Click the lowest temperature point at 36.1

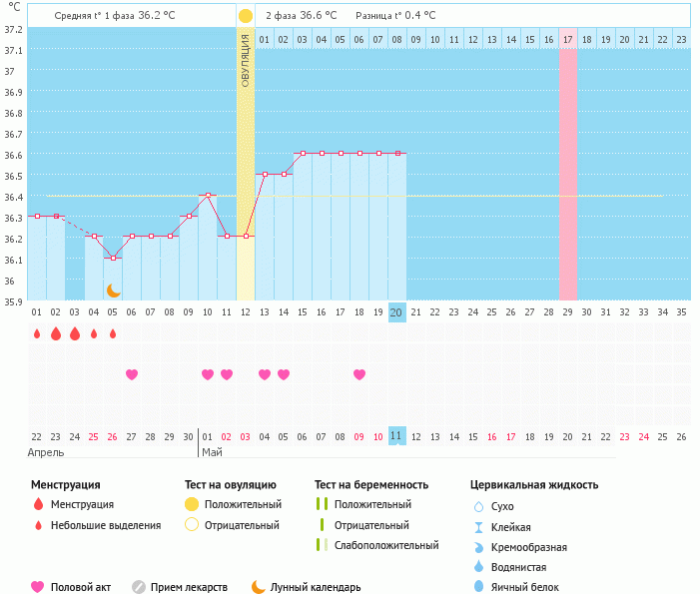tap(113, 258)
